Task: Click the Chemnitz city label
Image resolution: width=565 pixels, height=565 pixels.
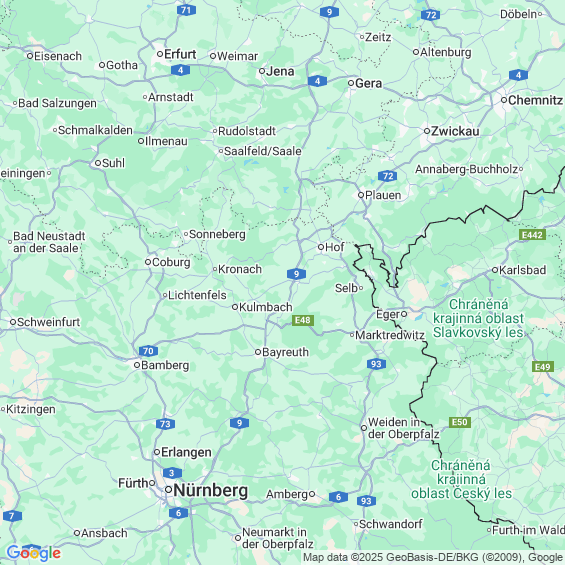Action: [535, 100]
